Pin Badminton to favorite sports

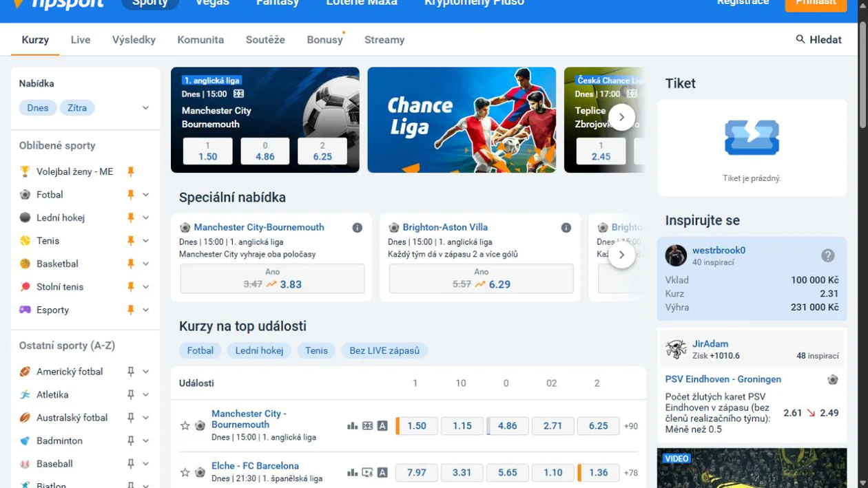pyautogui.click(x=130, y=441)
